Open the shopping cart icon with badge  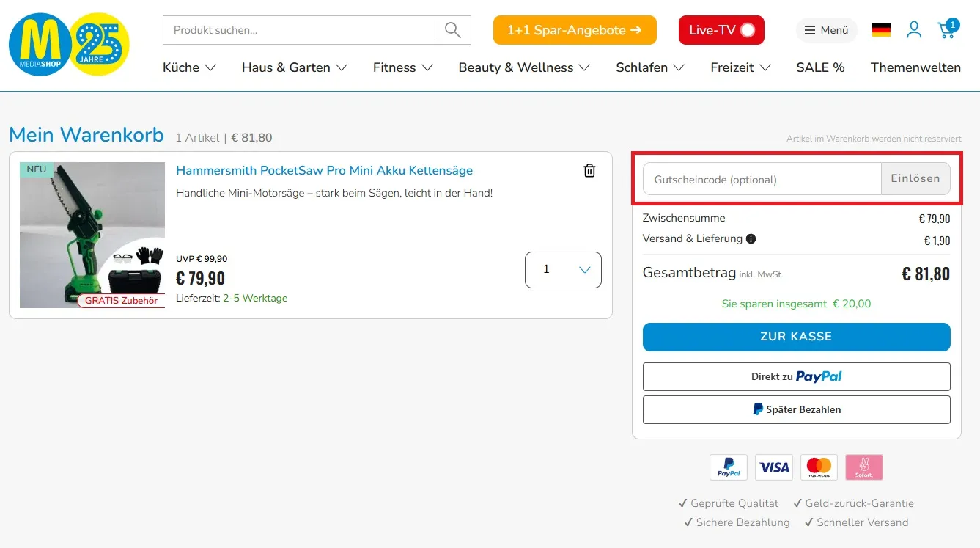(946, 30)
